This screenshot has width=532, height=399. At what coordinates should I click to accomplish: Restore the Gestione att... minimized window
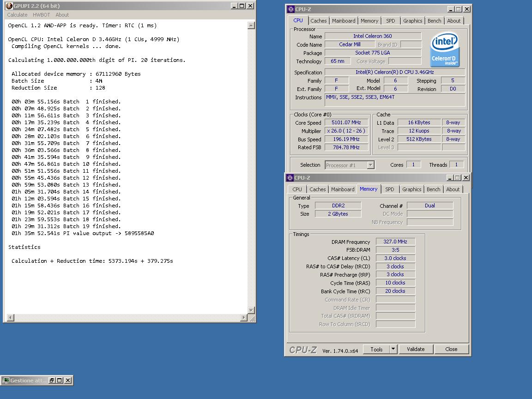click(x=52, y=381)
